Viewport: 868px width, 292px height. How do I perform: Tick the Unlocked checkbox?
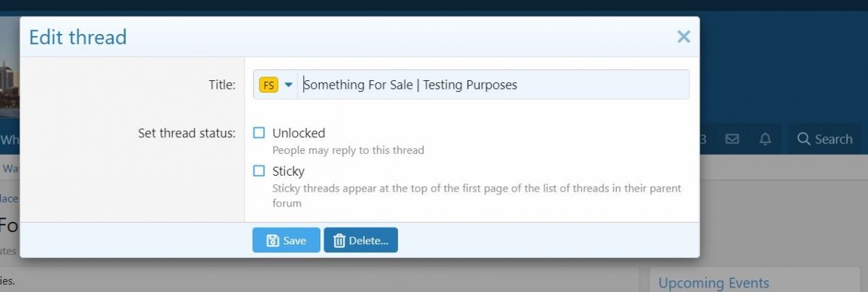click(259, 133)
